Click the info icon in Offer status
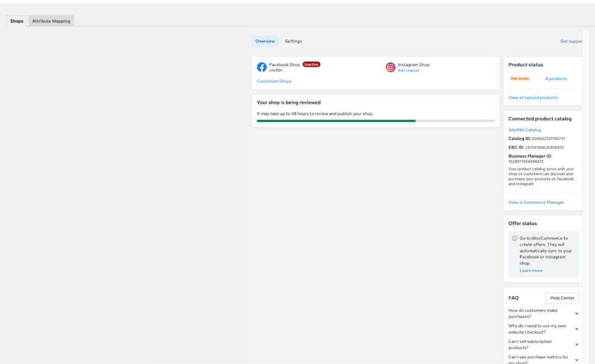Screen dimensions: 595x364 (515, 238)
